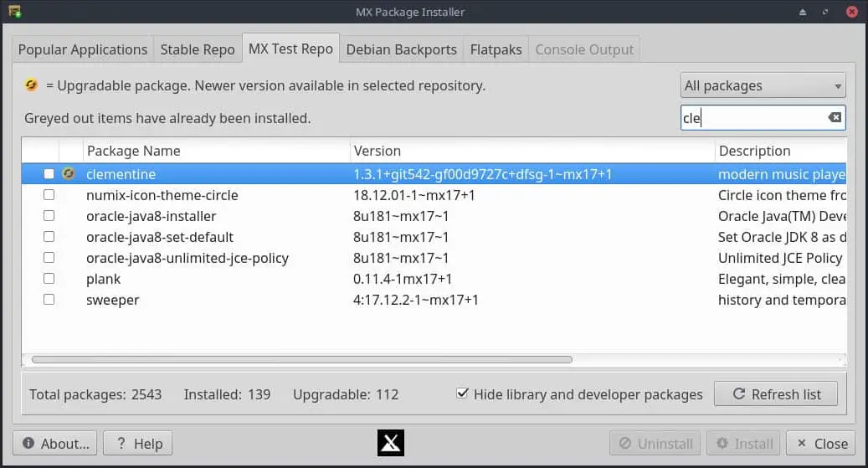Clear the search field with the backspace icon

tap(835, 117)
